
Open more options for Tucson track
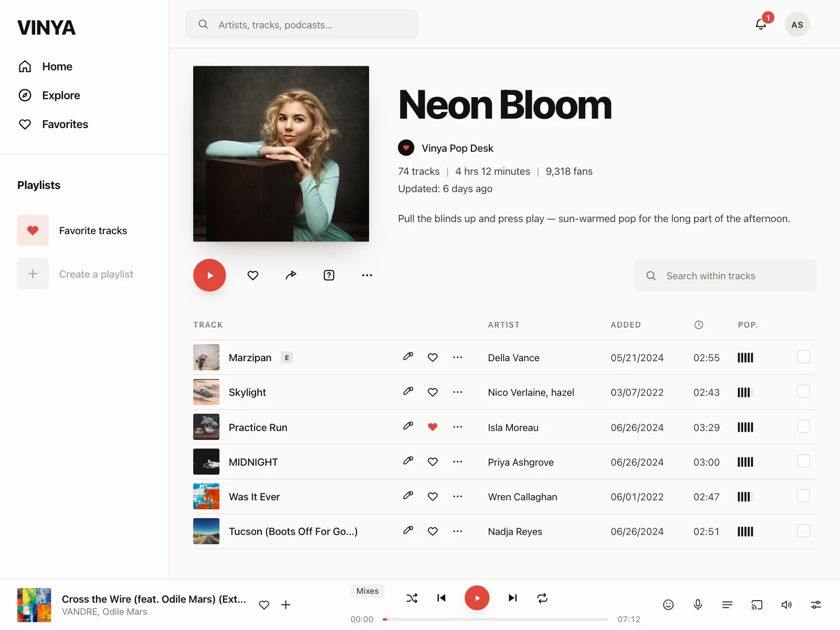pyautogui.click(x=458, y=531)
